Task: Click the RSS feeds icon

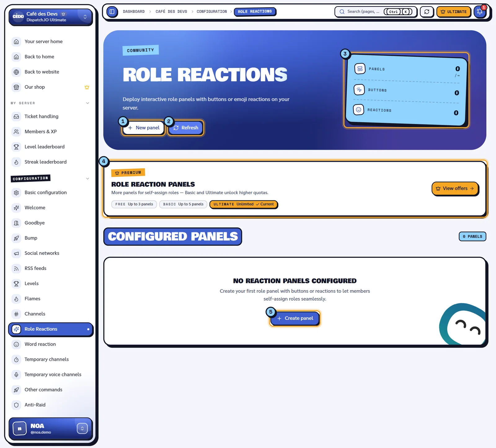Action: (16, 269)
